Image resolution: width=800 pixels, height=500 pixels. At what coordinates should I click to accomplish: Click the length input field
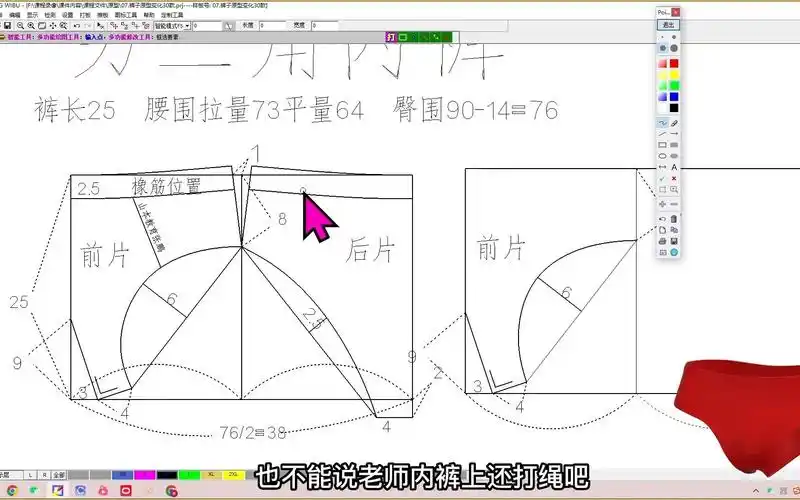272,25
